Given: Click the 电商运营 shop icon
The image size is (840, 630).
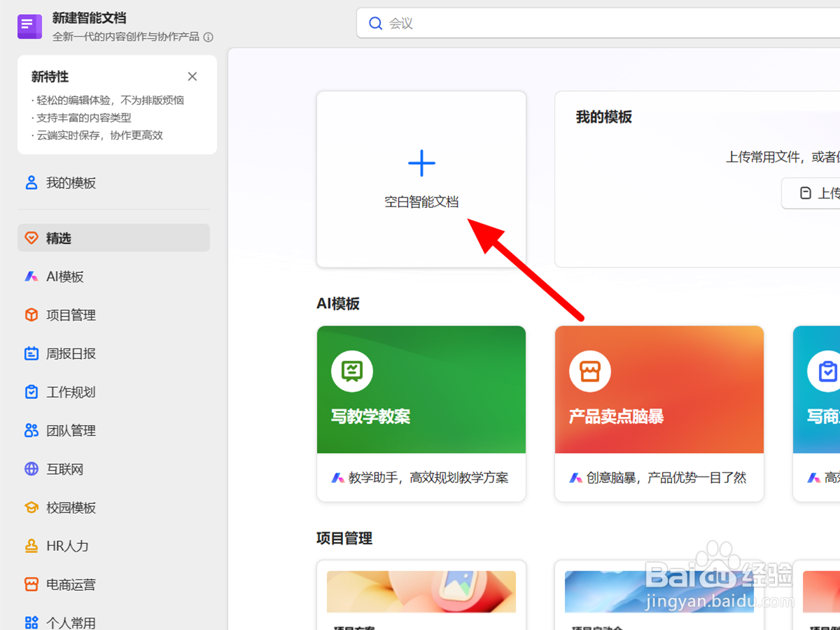Looking at the screenshot, I should [31, 584].
